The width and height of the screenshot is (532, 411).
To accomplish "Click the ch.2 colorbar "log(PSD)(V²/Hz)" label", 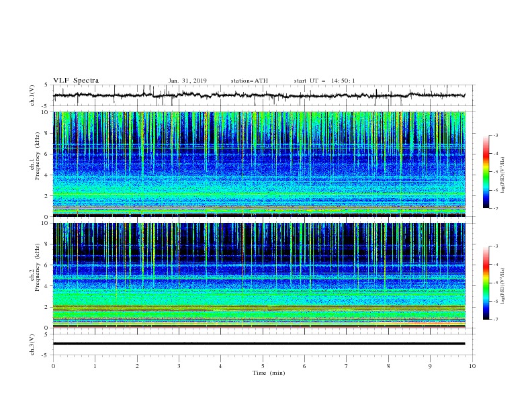I will coord(502,286).
